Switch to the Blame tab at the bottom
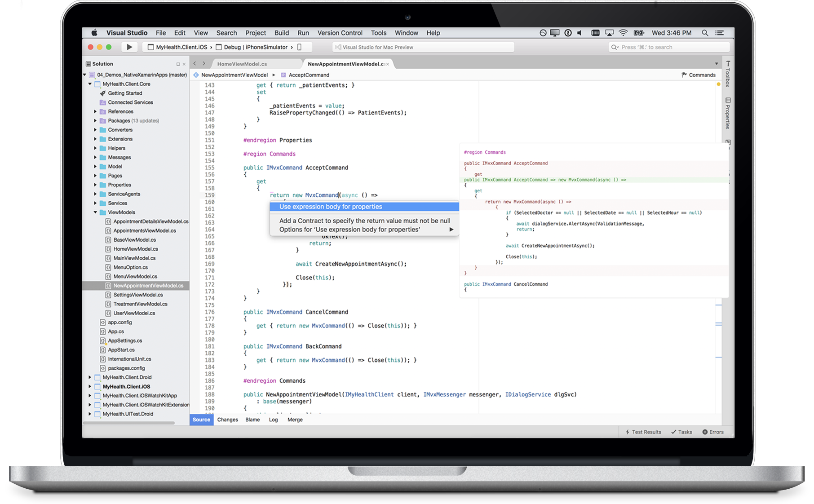 [252, 419]
